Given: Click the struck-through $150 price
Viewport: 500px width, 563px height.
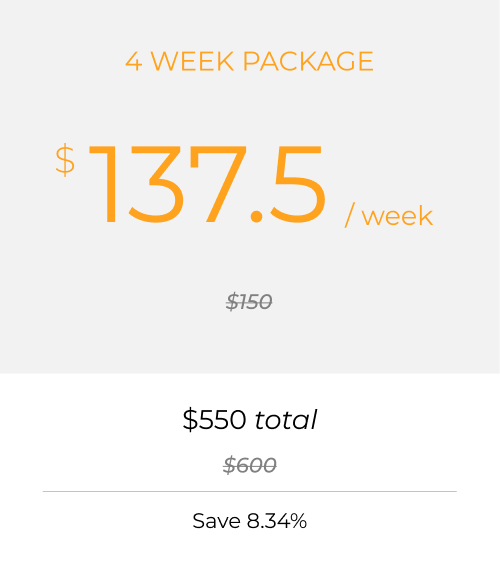Looking at the screenshot, I should tap(249, 301).
